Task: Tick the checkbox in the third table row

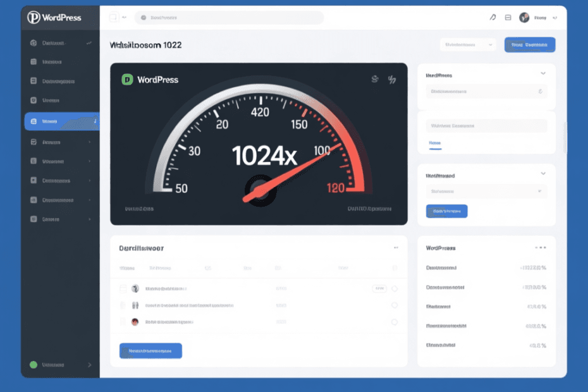Action: pos(124,322)
